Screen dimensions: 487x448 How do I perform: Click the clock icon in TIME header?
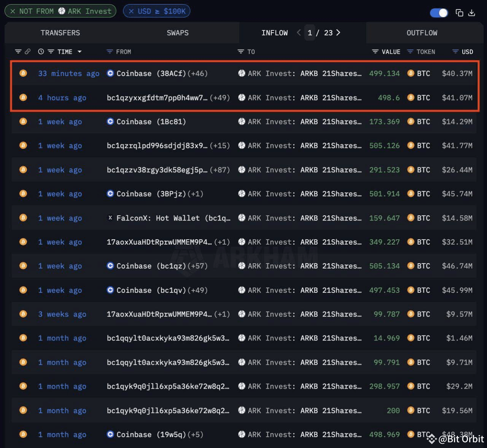pos(41,51)
